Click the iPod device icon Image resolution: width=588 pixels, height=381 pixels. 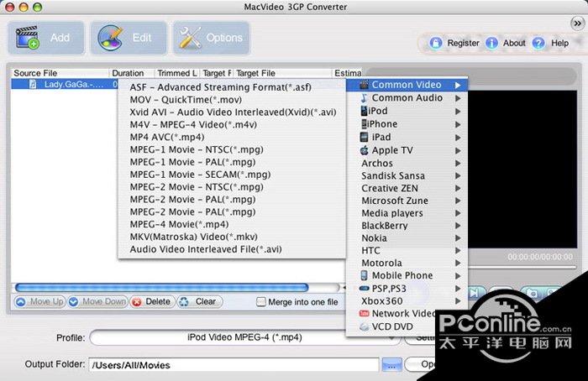click(x=364, y=111)
